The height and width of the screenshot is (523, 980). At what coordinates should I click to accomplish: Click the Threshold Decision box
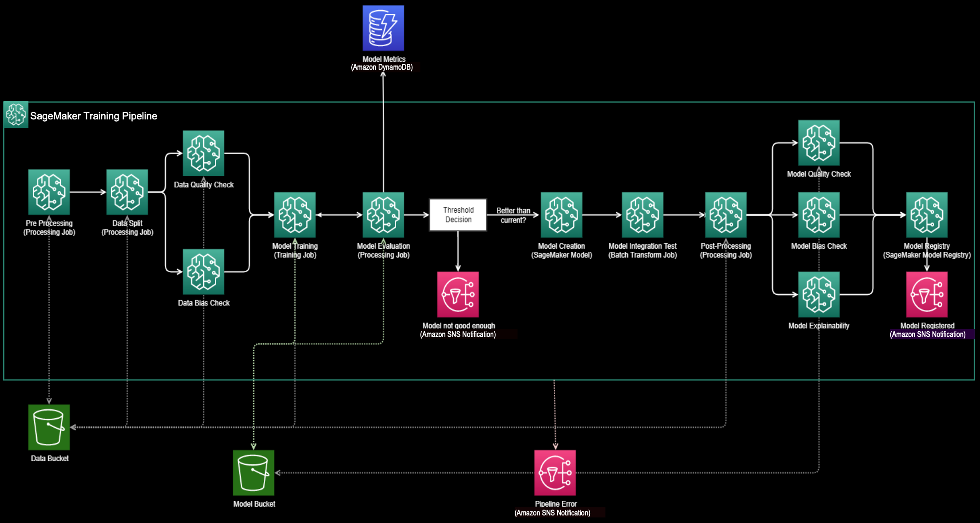(458, 214)
